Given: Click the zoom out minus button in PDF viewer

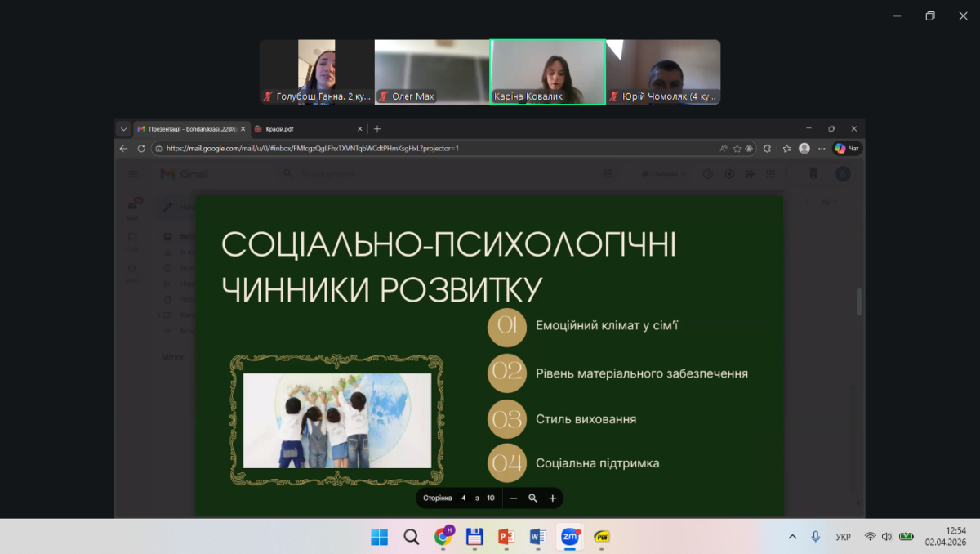Looking at the screenshot, I should pos(514,498).
